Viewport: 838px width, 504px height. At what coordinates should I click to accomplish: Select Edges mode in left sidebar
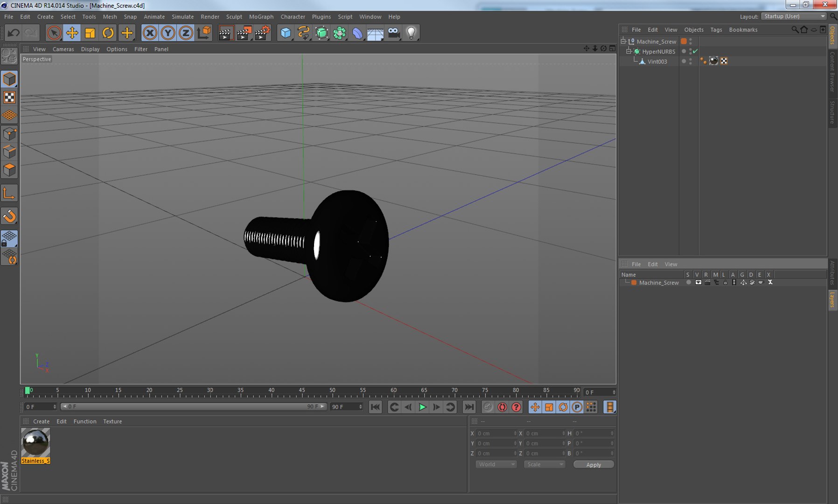(x=9, y=152)
